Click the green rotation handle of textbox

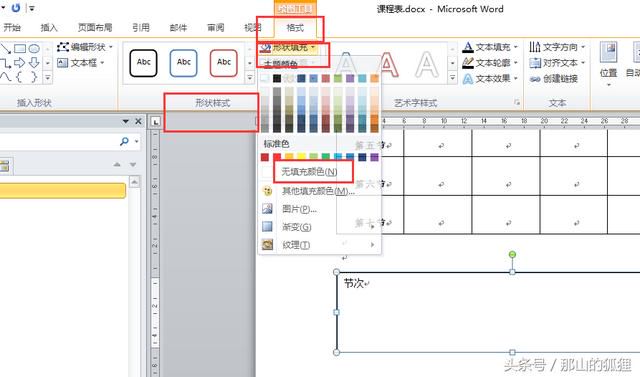(x=512, y=255)
